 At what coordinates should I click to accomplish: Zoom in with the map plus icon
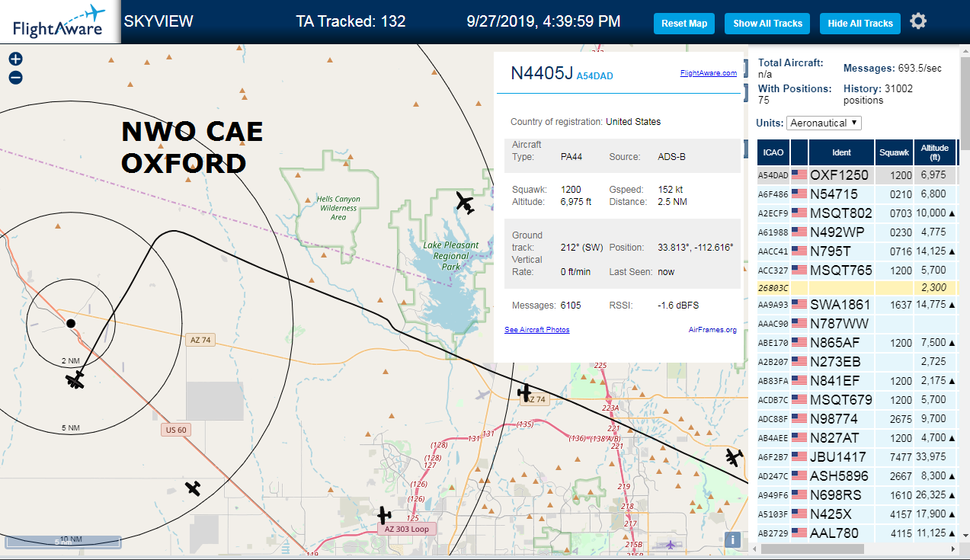point(15,59)
